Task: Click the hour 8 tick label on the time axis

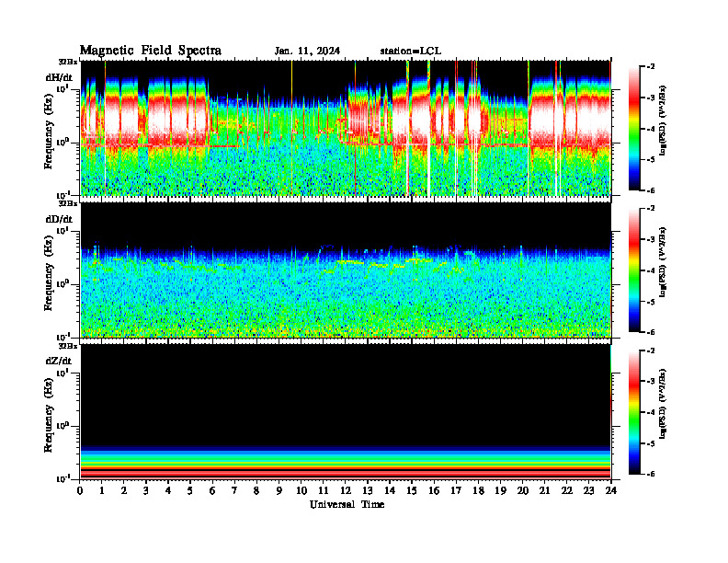Action: (x=256, y=491)
